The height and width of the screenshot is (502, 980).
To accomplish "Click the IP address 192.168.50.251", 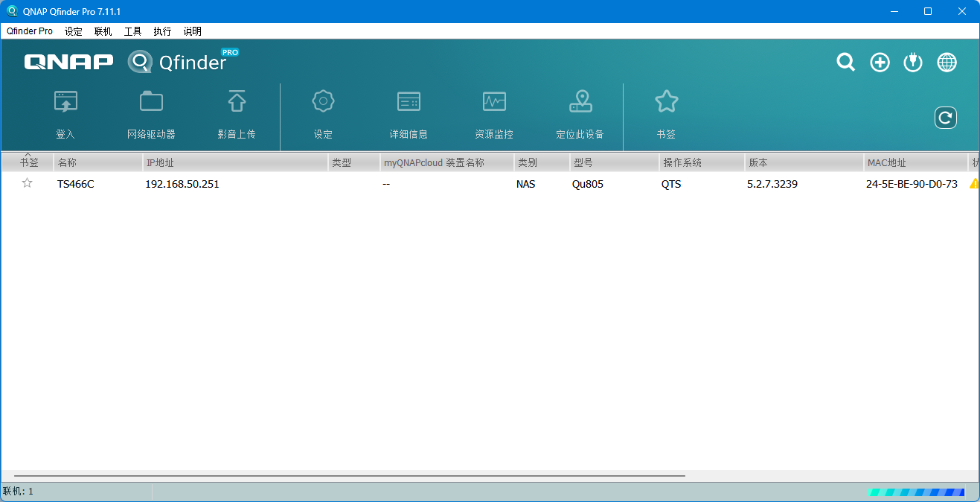I will (182, 184).
